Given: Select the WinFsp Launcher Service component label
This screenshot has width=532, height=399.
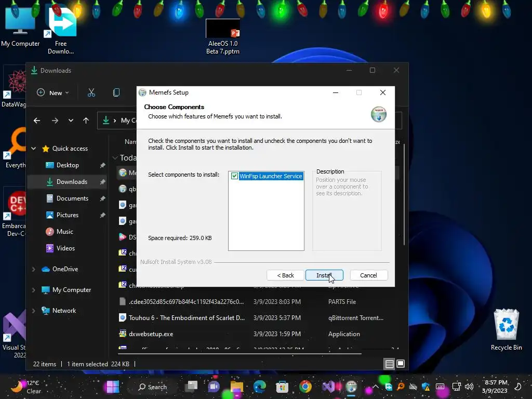Looking at the screenshot, I should 271,176.
